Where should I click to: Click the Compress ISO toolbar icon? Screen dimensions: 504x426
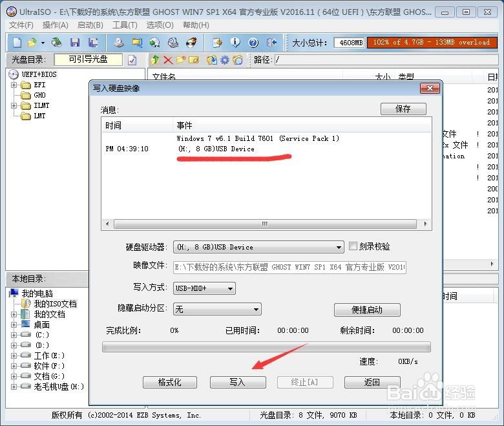click(x=137, y=43)
